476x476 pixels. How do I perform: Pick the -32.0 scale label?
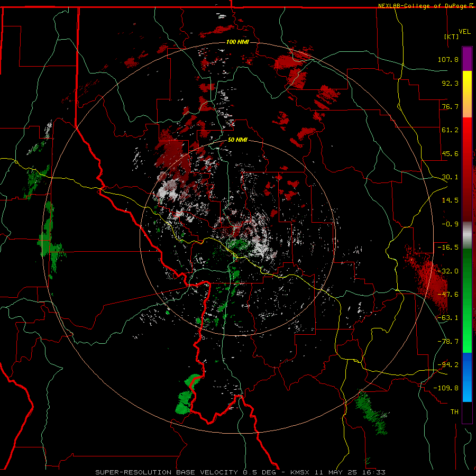pos(448,271)
